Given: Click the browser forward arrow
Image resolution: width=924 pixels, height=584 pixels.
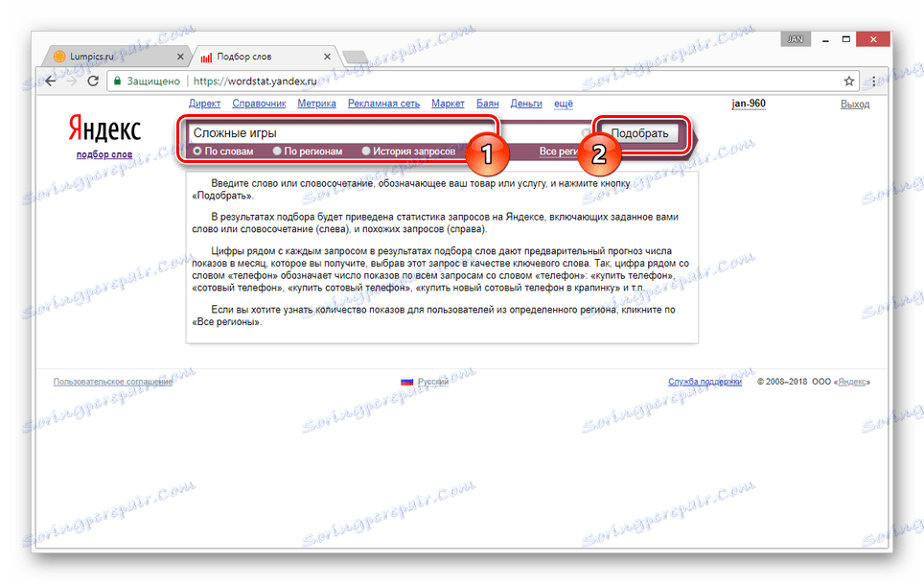Looking at the screenshot, I should click(72, 82).
